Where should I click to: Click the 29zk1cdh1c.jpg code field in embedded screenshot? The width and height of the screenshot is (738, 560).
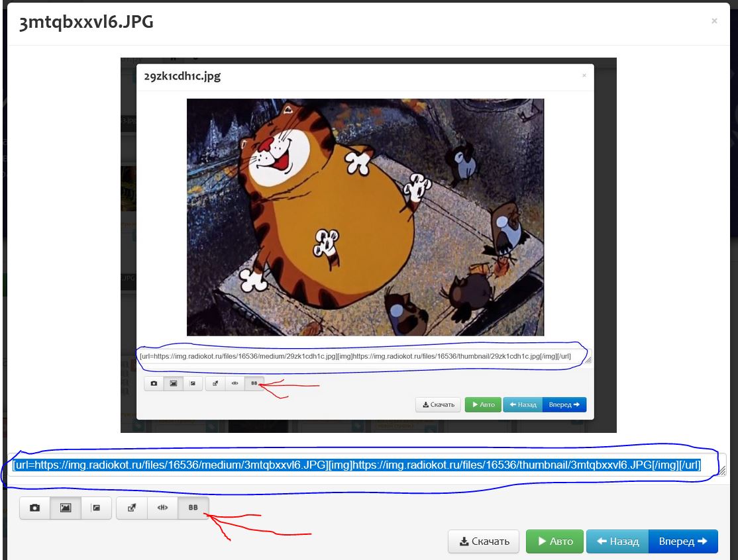[x=355, y=356]
